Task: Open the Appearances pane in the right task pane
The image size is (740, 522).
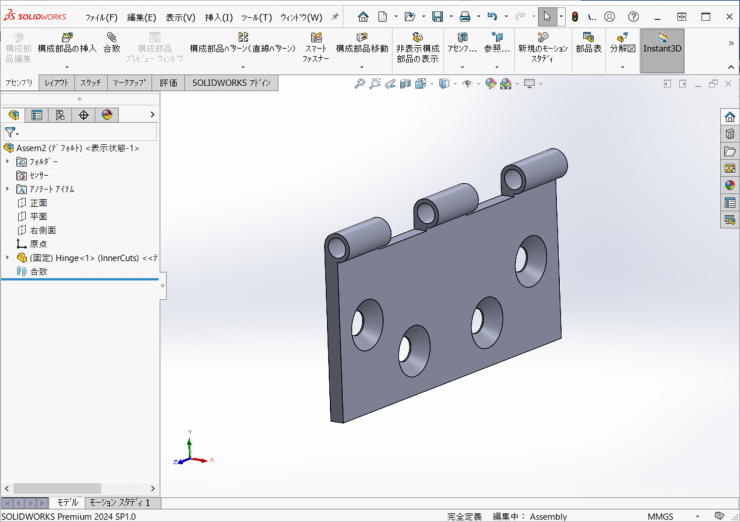Action: coord(729,185)
